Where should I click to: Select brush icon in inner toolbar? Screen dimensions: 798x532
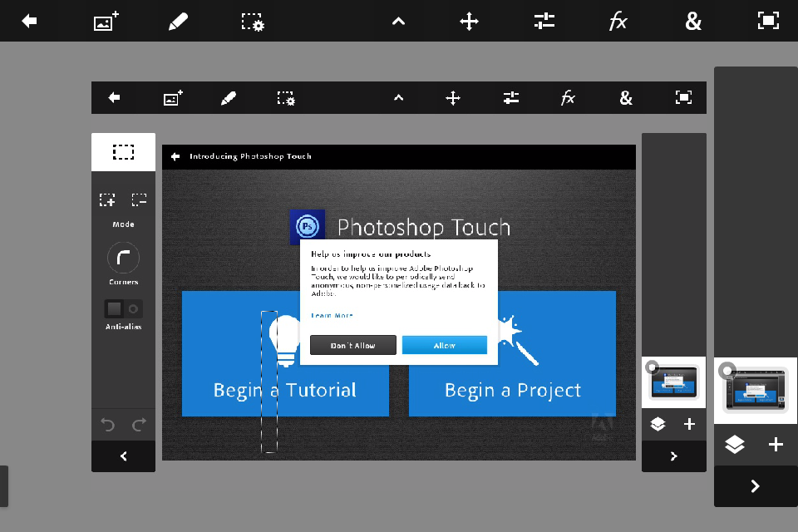(229, 98)
